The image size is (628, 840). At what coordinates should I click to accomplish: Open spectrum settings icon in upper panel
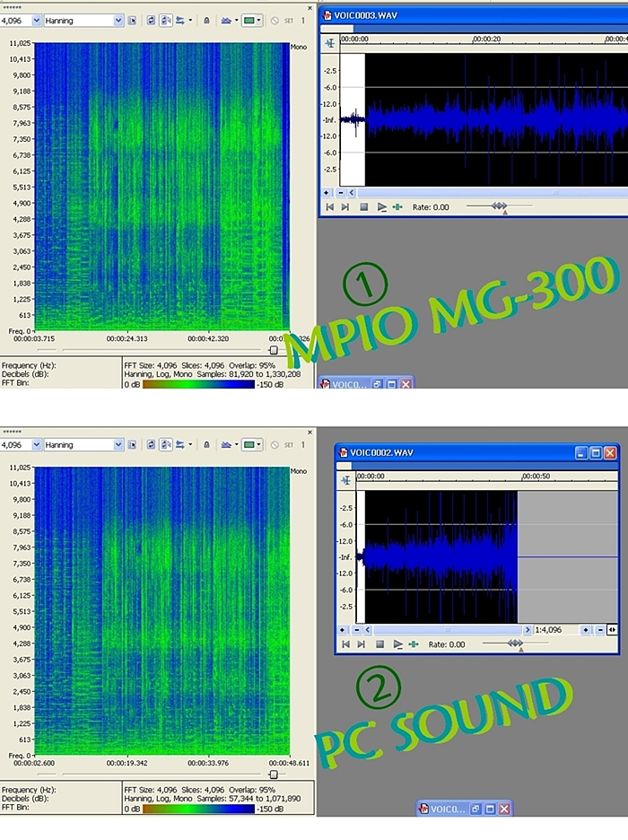tap(132, 21)
